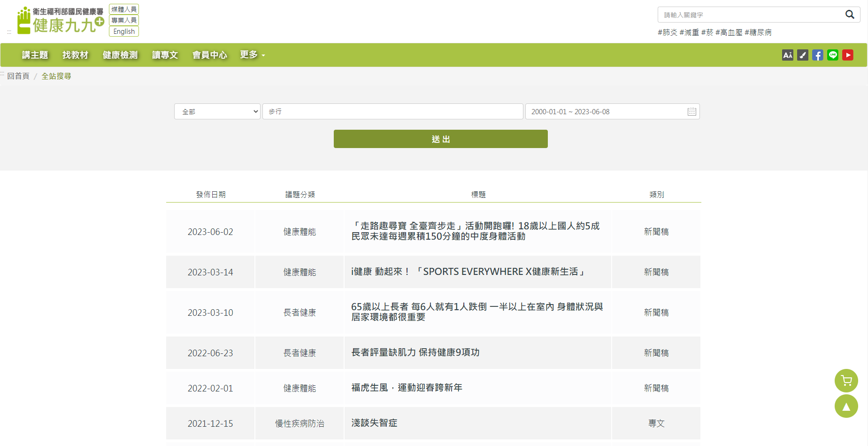Click the shopping cart floating button
The height and width of the screenshot is (446, 868).
[846, 381]
